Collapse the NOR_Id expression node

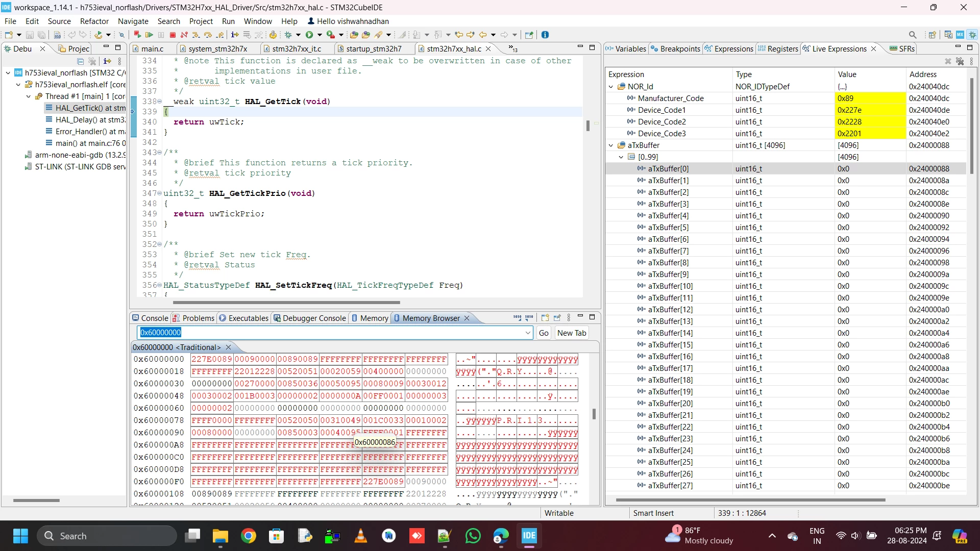[x=611, y=87]
